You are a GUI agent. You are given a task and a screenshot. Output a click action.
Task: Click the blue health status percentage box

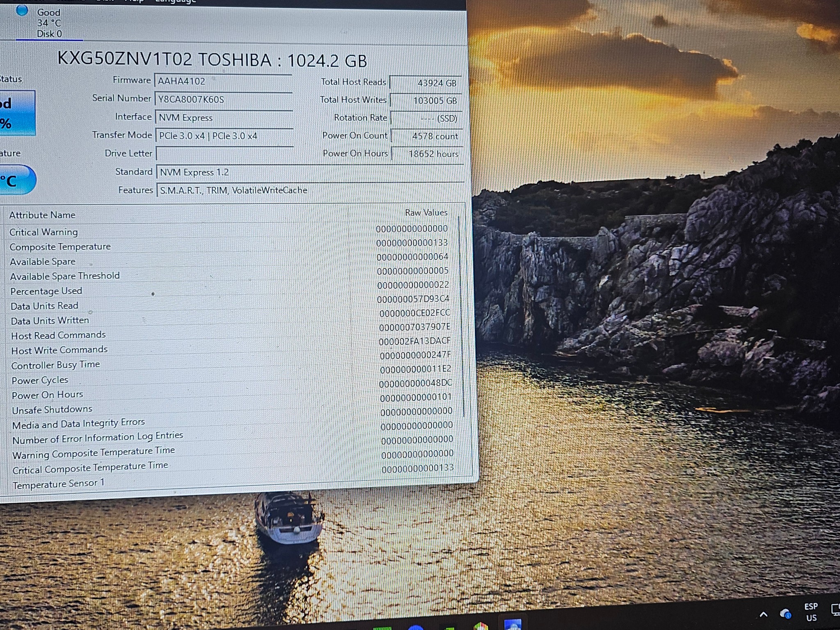point(17,113)
